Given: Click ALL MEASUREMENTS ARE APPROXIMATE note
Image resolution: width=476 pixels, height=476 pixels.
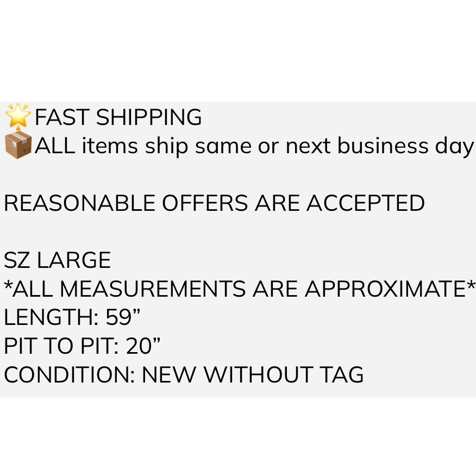Looking at the screenshot, I should [240, 289].
